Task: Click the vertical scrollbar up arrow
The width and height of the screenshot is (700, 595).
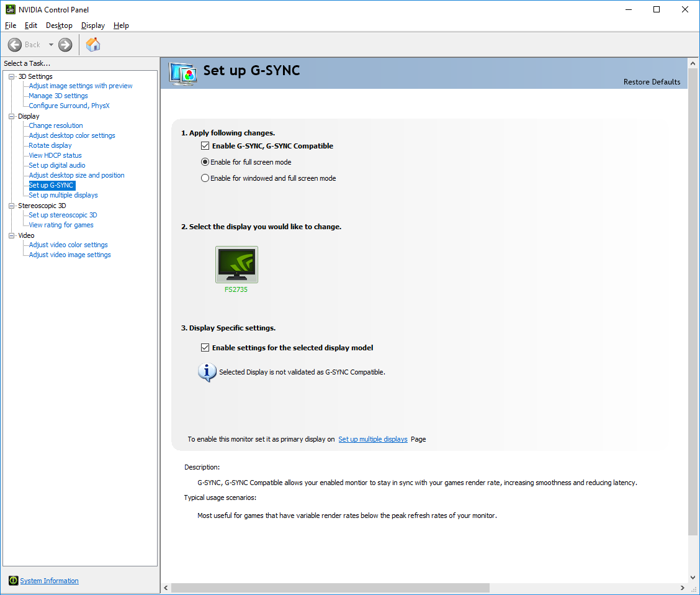Action: [x=693, y=63]
